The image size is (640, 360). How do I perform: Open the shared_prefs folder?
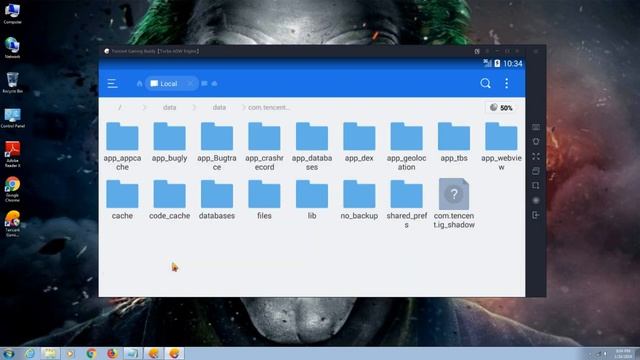pyautogui.click(x=407, y=204)
